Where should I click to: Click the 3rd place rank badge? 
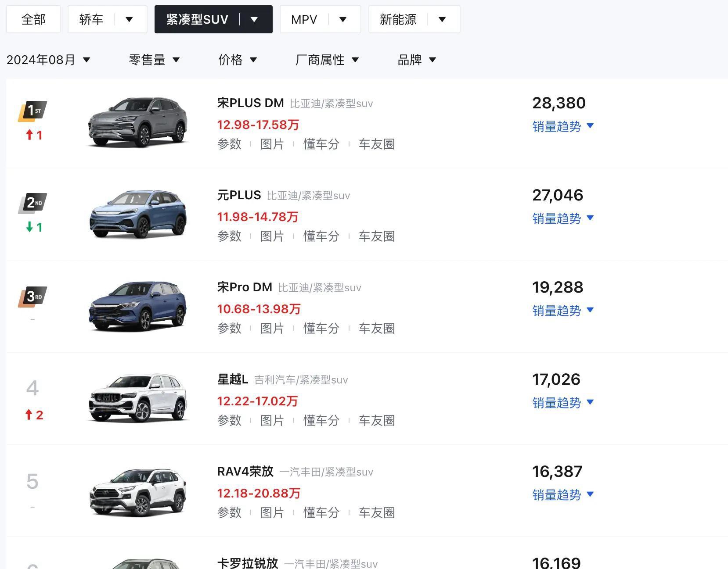pyautogui.click(x=32, y=297)
